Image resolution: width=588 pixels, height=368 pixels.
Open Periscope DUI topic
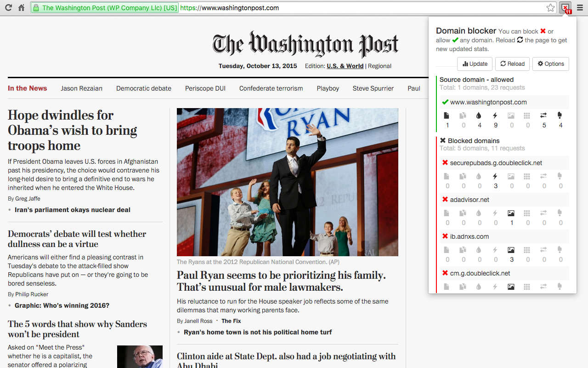click(205, 88)
